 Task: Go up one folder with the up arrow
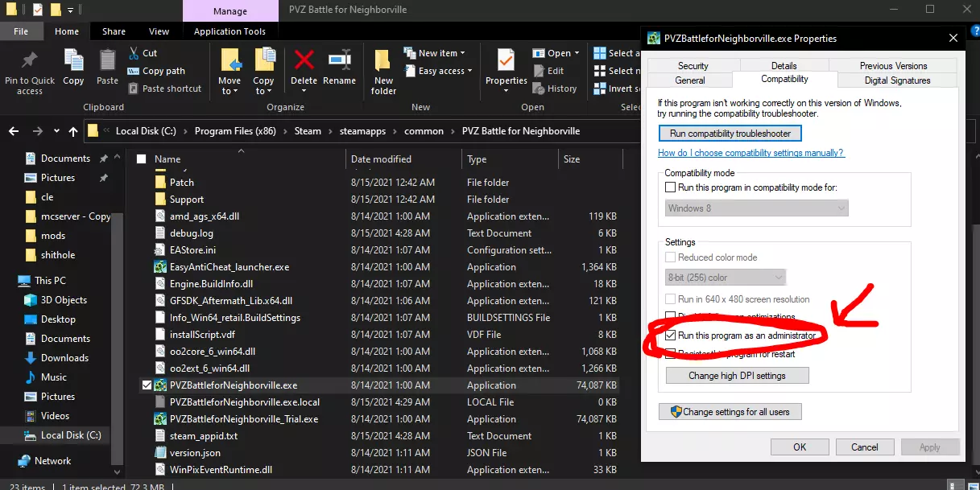73,131
